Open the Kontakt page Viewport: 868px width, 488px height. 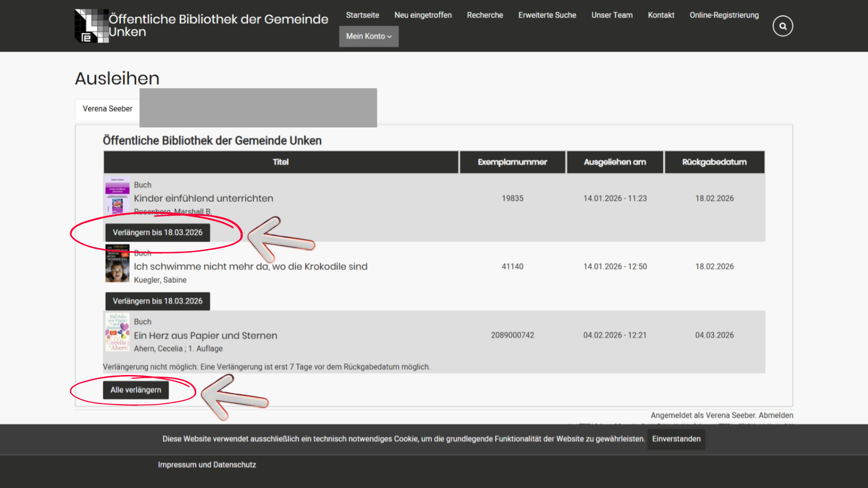(x=660, y=15)
